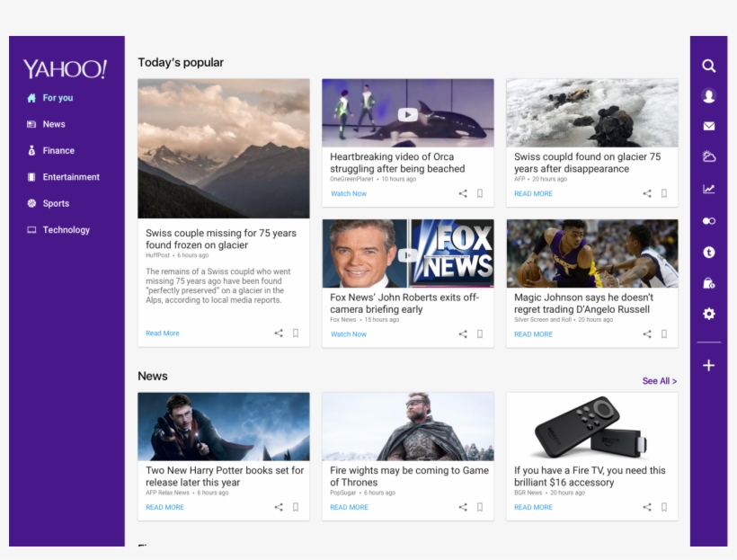Viewport: 737px width, 560px height.
Task: Open the Finance section
Action: 50,150
